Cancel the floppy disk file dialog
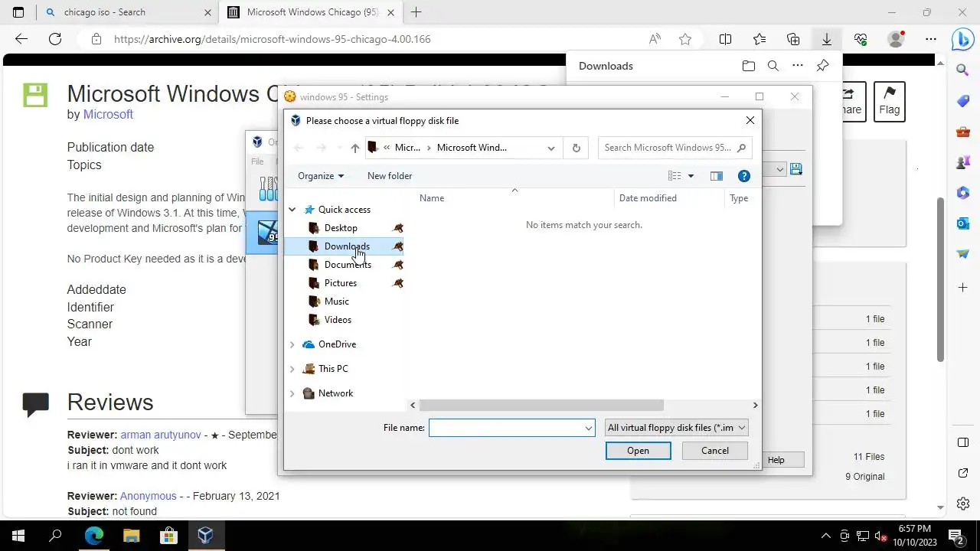The image size is (980, 551). (x=715, y=451)
